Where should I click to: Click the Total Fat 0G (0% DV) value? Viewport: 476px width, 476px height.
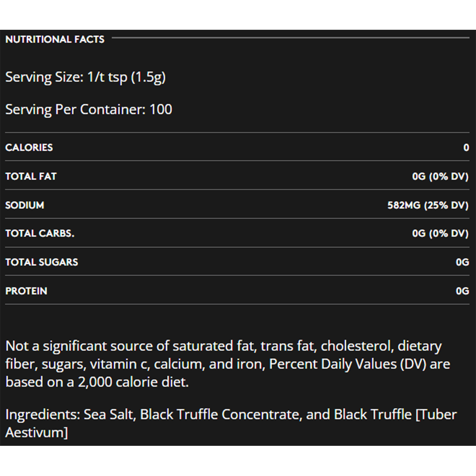pyautogui.click(x=440, y=176)
